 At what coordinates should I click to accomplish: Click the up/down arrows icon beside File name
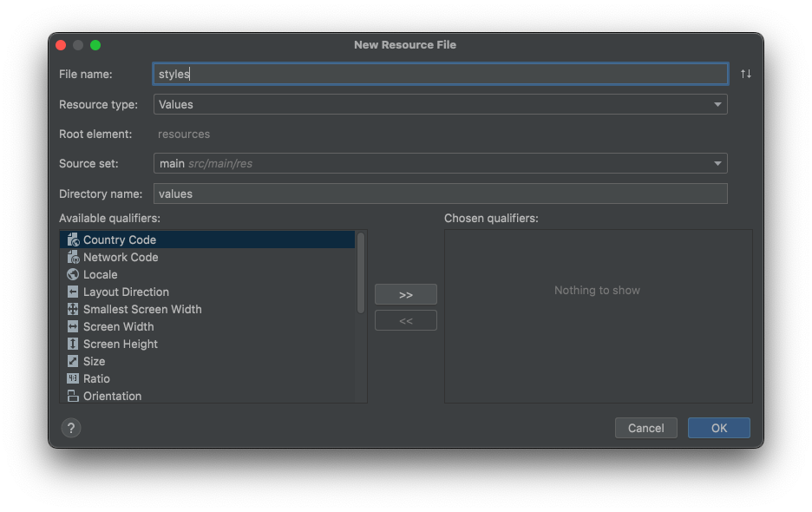746,74
